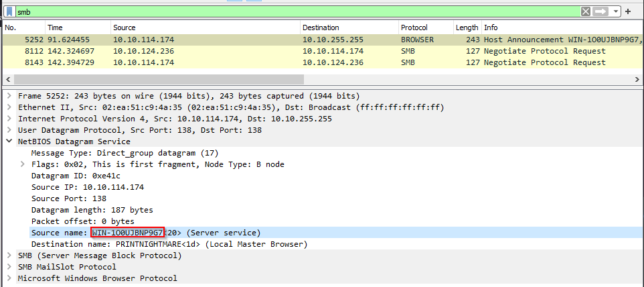644x287 pixels.
Task: Expand the Ethernet II section
Action: [x=9, y=107]
